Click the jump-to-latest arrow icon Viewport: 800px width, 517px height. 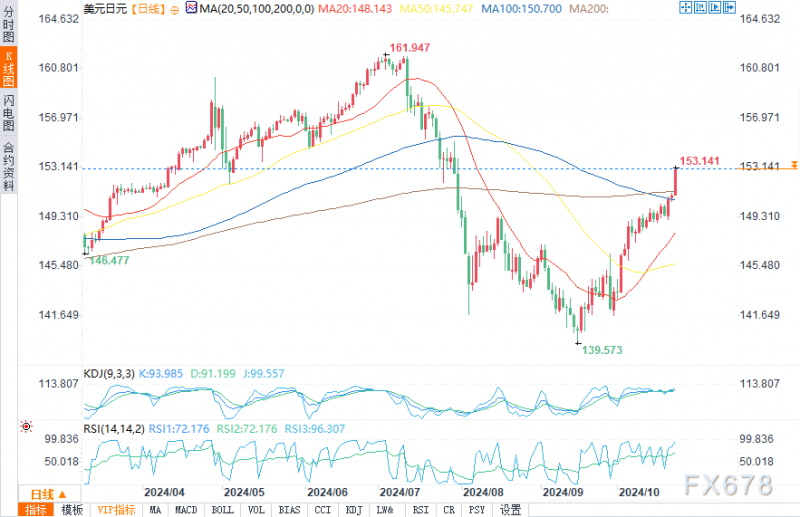730,8
